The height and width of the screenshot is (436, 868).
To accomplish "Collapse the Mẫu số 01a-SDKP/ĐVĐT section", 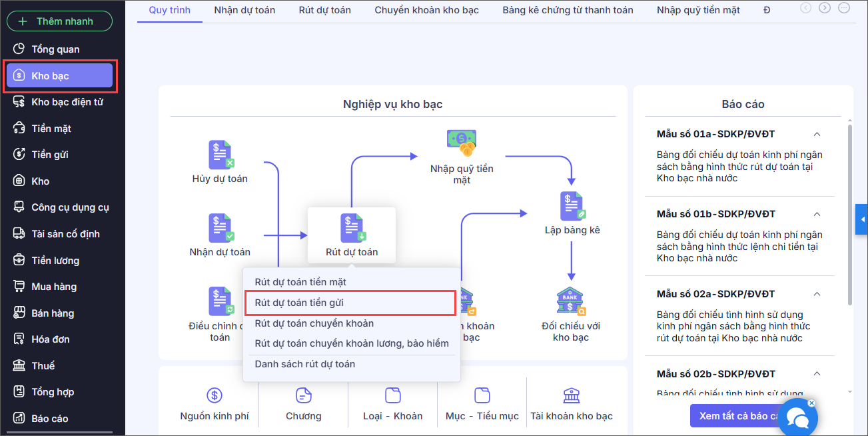I will [817, 134].
